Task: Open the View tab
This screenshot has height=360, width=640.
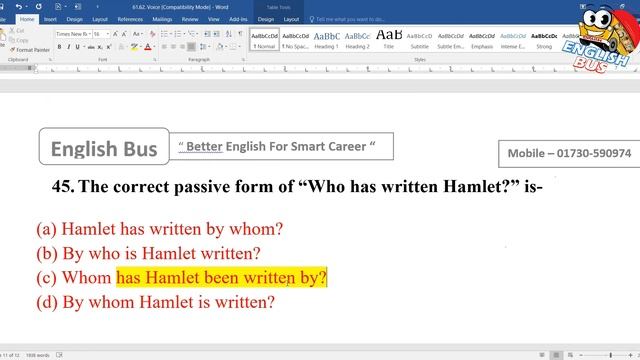Action: [213, 19]
